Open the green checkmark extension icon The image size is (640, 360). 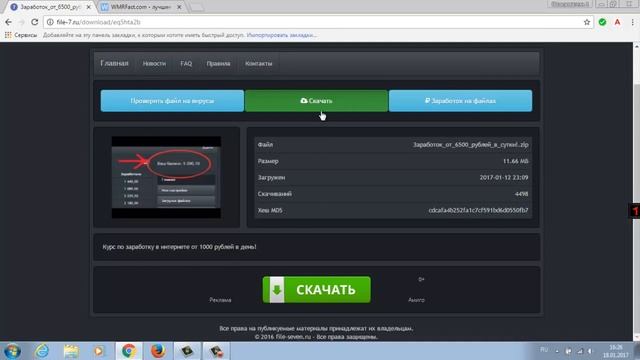click(x=602, y=22)
